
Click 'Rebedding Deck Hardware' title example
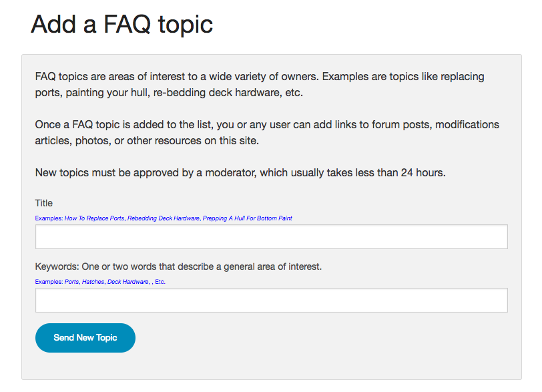[x=164, y=218]
